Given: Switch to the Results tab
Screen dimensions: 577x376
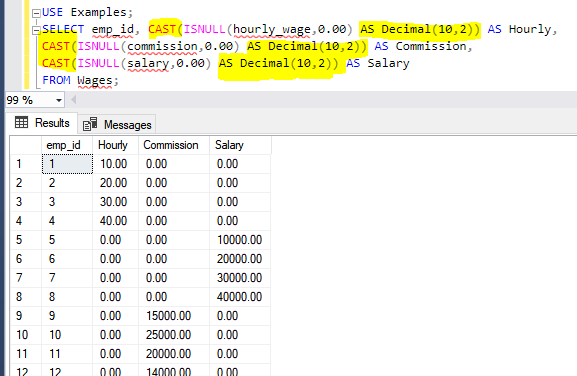Looking at the screenshot, I should pos(42,123).
